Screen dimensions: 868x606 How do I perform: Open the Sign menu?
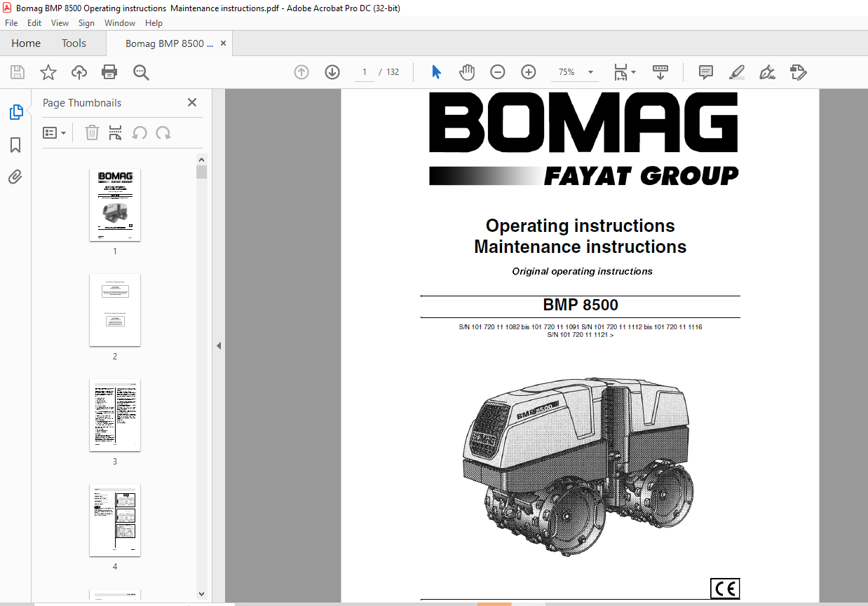click(86, 22)
